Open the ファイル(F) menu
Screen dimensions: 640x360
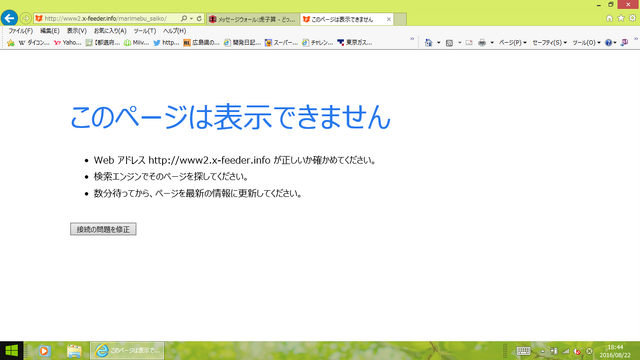21,31
